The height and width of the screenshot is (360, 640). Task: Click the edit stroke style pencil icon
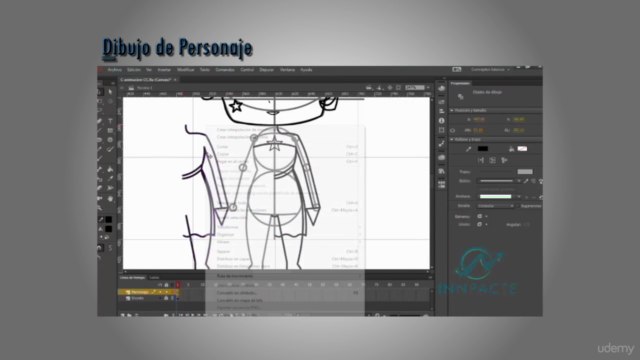click(526, 181)
